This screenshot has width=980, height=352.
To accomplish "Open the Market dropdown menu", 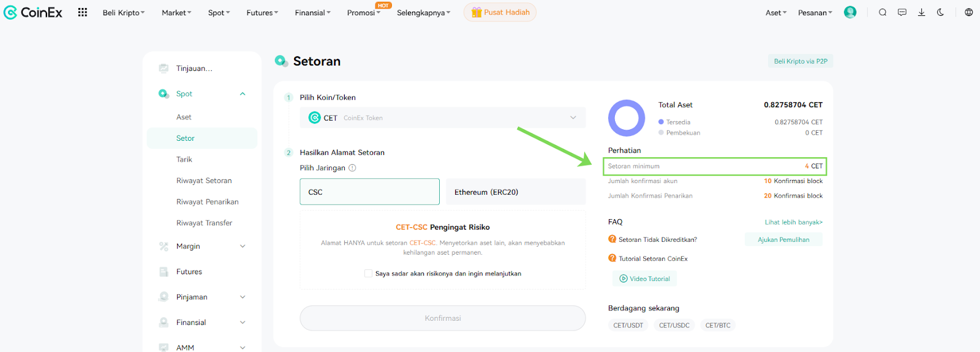I will tap(176, 12).
